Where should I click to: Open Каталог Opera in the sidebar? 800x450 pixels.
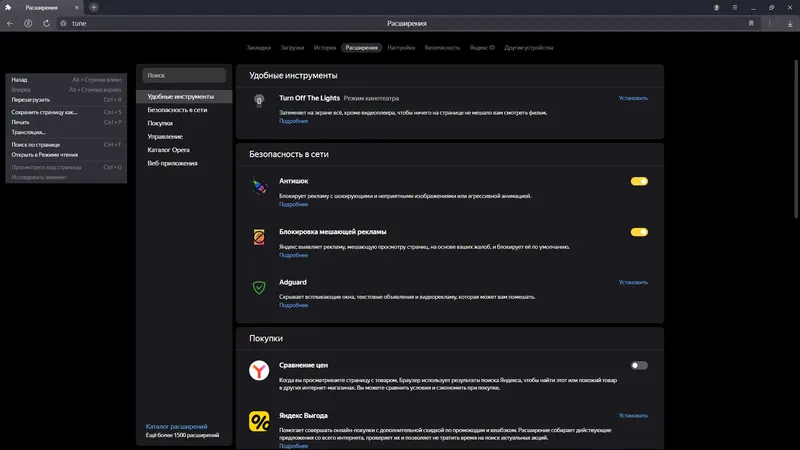[x=184, y=150]
